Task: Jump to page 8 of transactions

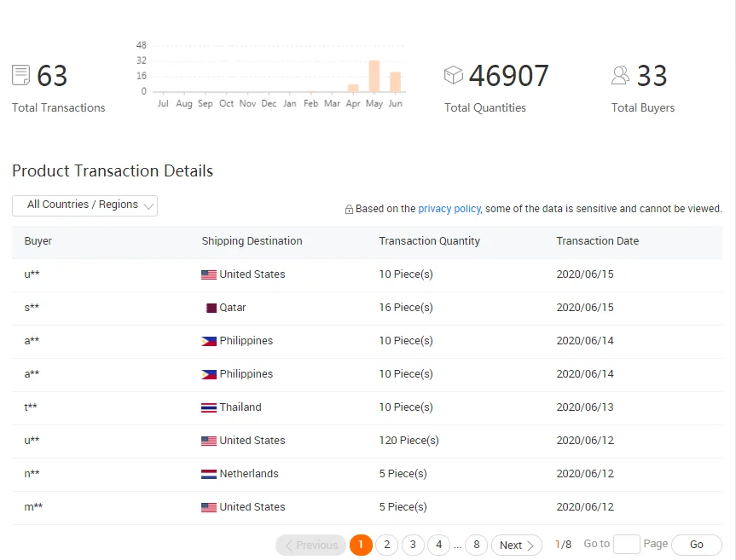Action: 477,545
